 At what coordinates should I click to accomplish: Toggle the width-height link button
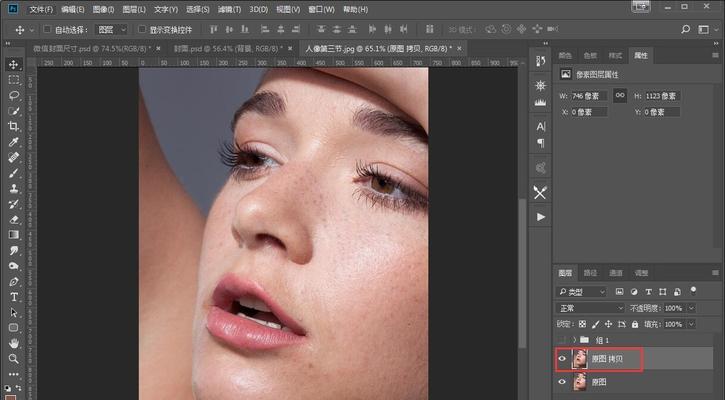click(x=620, y=96)
